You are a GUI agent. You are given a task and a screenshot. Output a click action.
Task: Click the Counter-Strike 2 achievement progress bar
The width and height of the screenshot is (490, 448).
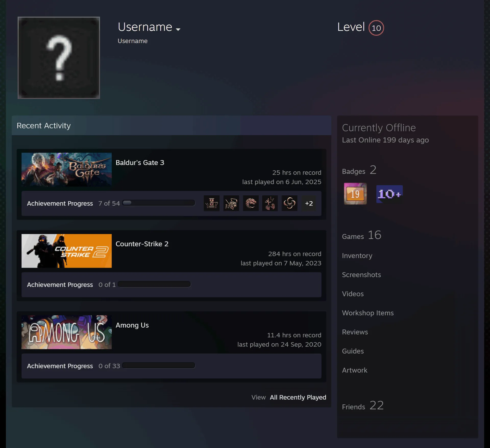click(154, 284)
